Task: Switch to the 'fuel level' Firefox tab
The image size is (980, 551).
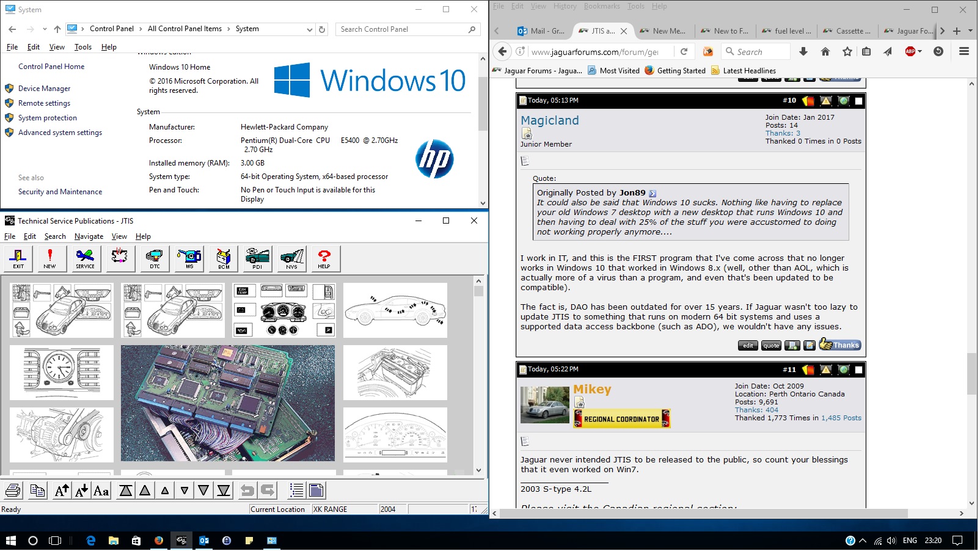Action: point(786,31)
